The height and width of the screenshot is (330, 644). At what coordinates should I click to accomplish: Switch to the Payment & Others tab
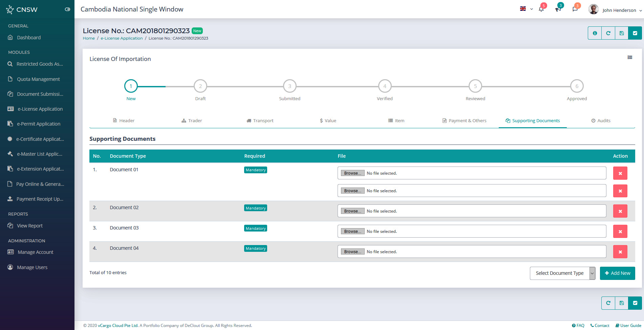tap(464, 120)
